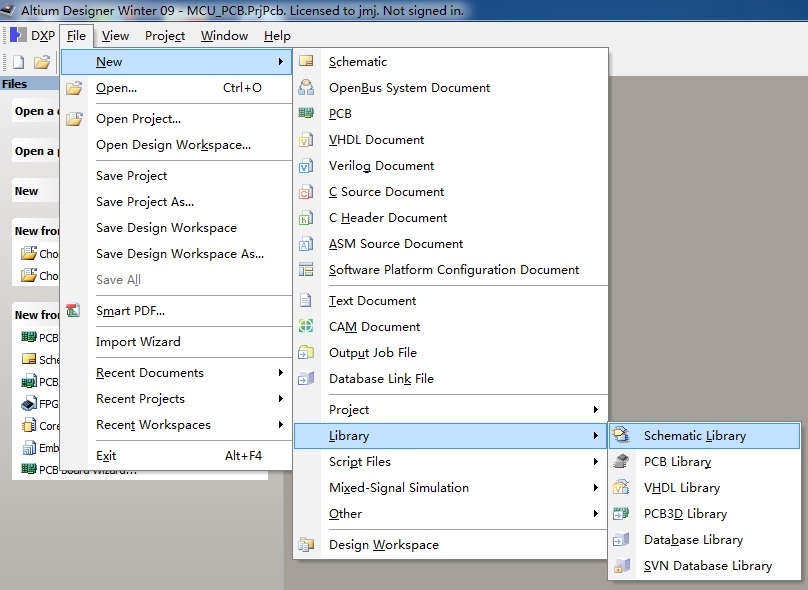Click the new document icon in toolbar

[x=19, y=62]
